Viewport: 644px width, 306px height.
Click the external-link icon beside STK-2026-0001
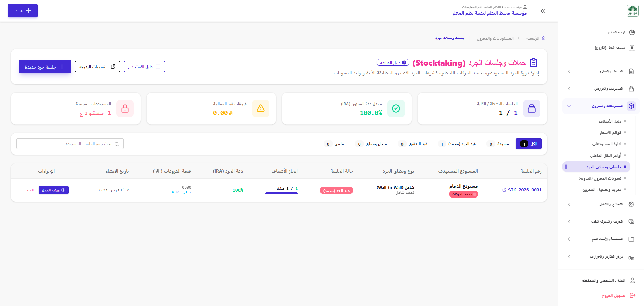504,190
